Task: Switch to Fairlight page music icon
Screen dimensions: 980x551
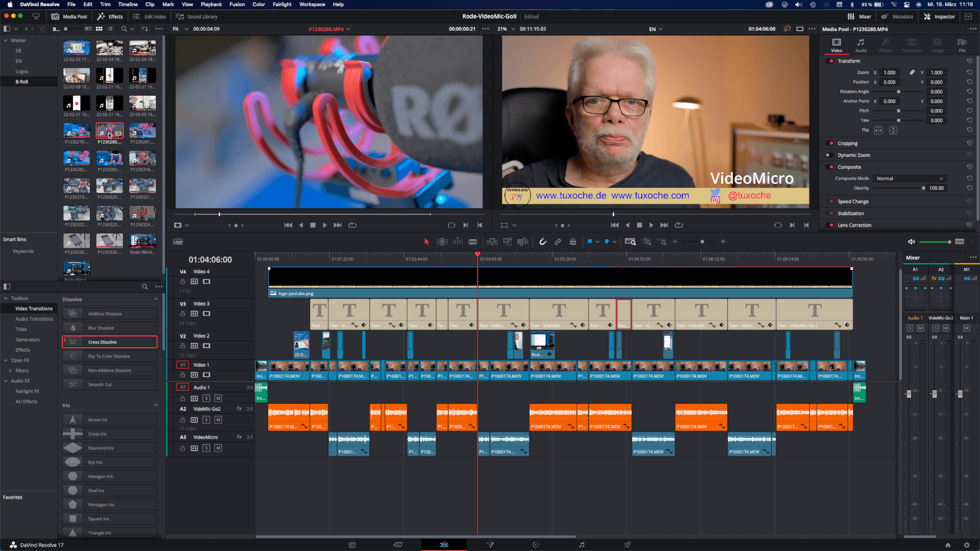Action: tap(581, 545)
